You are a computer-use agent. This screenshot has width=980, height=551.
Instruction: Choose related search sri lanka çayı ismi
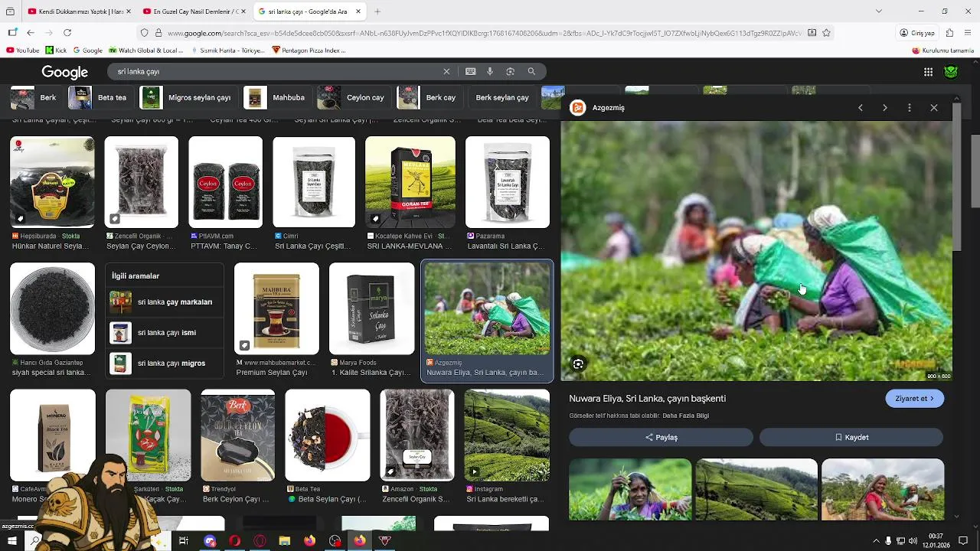(166, 333)
